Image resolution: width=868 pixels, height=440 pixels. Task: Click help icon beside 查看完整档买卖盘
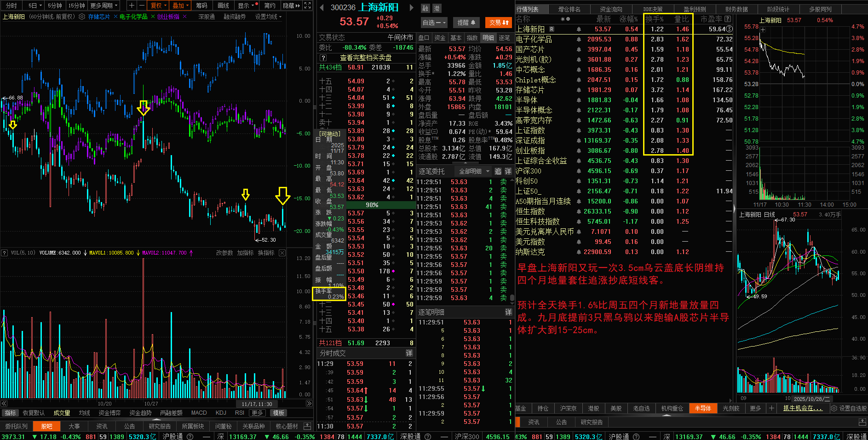point(323,58)
